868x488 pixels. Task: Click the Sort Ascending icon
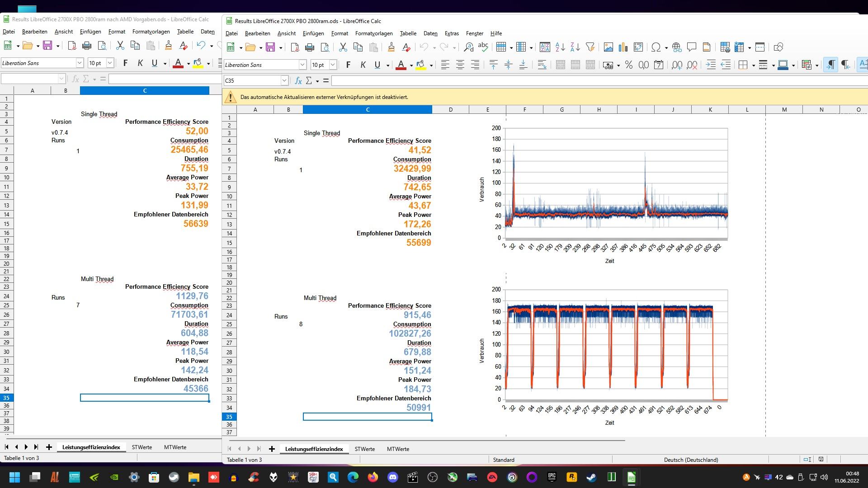[x=560, y=47]
